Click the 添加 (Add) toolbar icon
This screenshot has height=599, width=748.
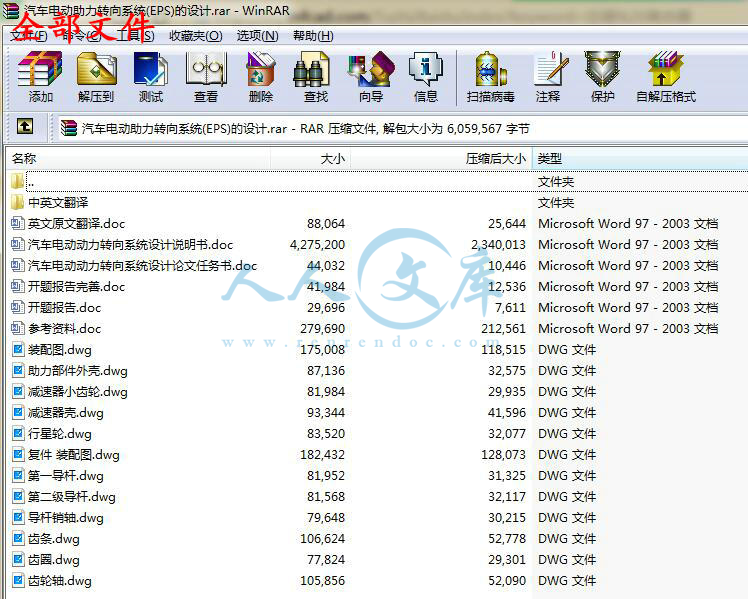[x=40, y=70]
